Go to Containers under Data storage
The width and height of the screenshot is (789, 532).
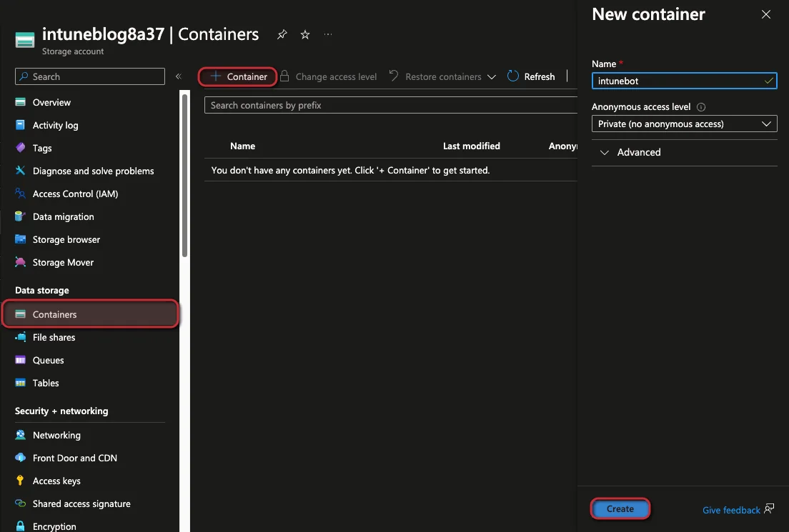[x=91, y=314]
